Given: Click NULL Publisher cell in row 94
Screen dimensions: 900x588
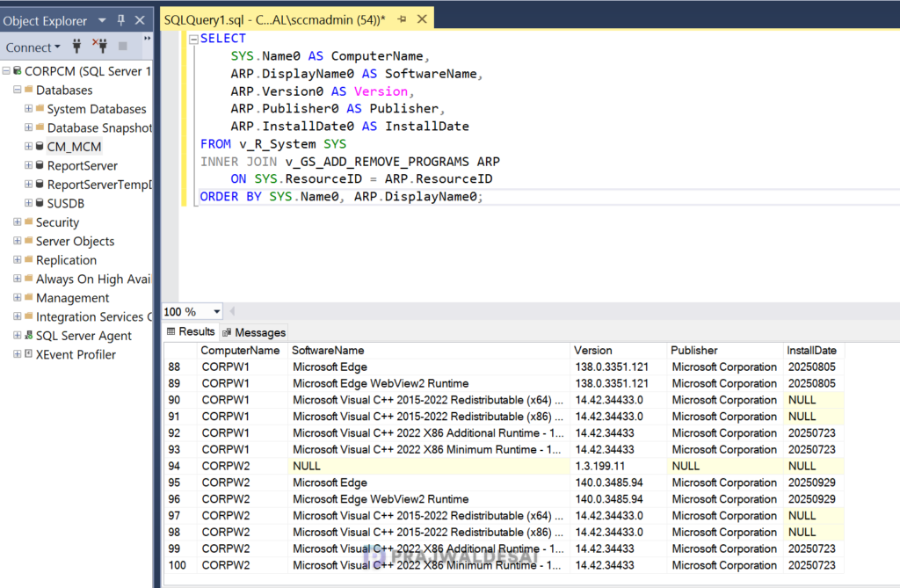Looking at the screenshot, I should coord(725,466).
